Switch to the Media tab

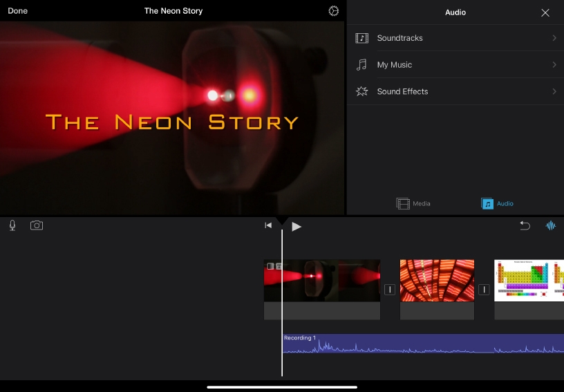tap(413, 203)
